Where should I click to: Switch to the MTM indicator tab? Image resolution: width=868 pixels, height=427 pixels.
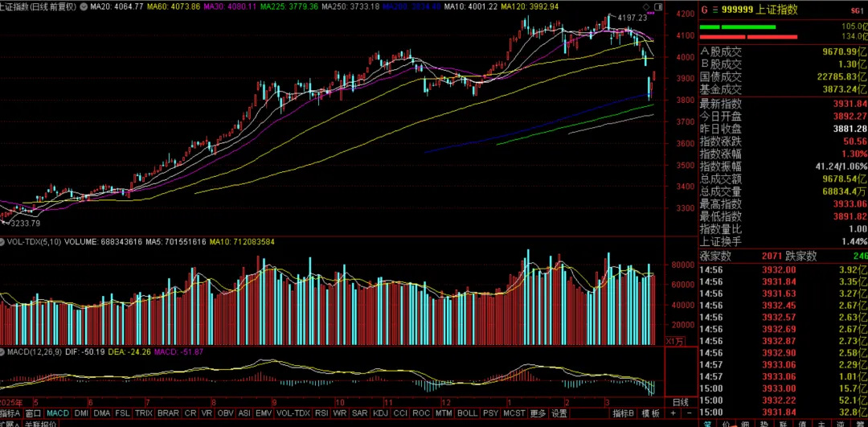coord(444,413)
